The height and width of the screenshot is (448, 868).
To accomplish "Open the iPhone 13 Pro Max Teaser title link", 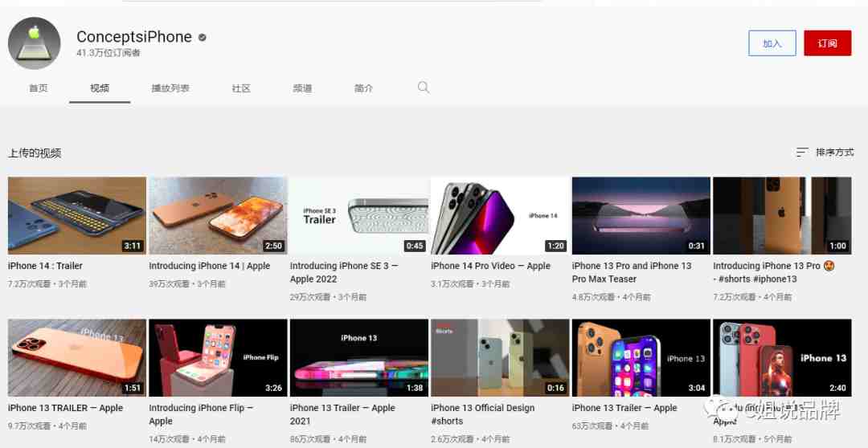I will 632,273.
